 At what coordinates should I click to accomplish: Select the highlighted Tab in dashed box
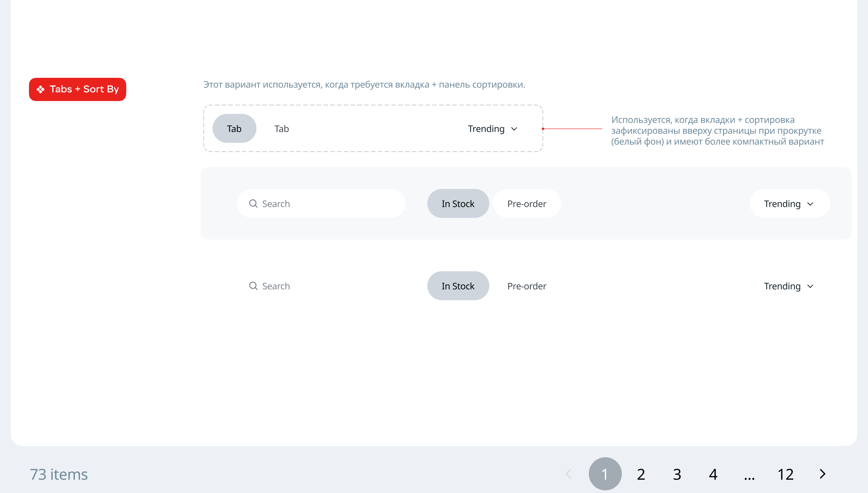(234, 129)
